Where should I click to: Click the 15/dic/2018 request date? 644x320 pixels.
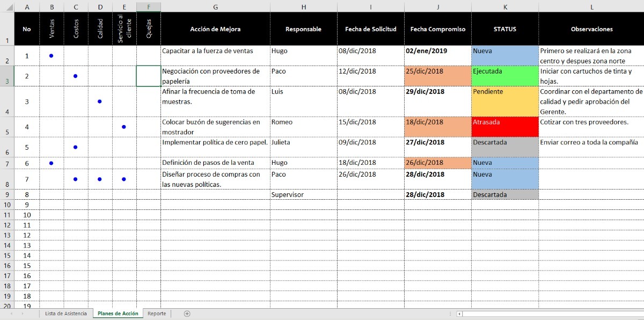tap(371, 127)
